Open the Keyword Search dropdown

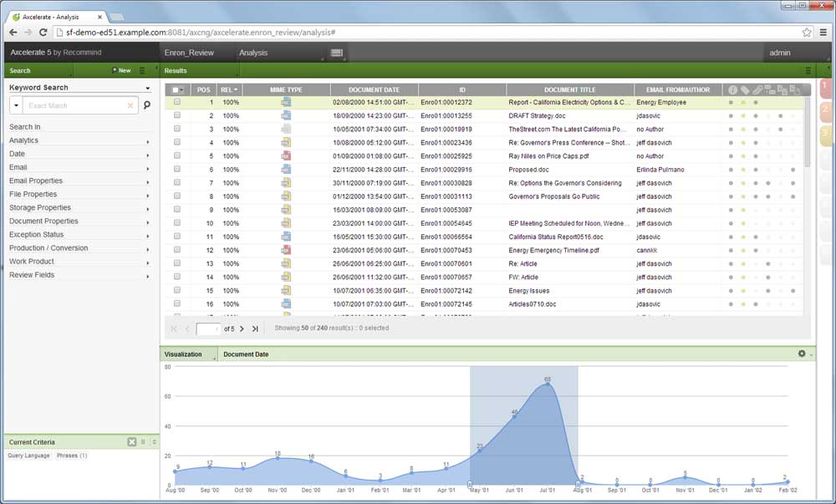click(147, 88)
